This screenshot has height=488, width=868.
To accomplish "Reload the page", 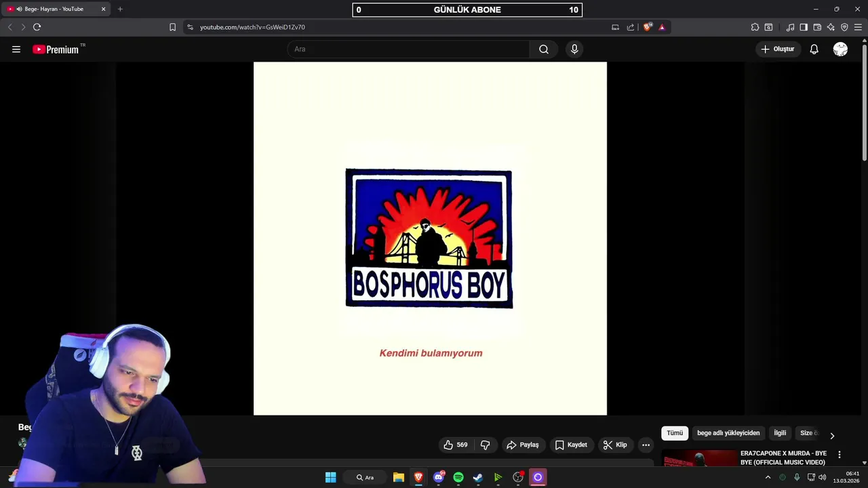I will click(x=37, y=27).
